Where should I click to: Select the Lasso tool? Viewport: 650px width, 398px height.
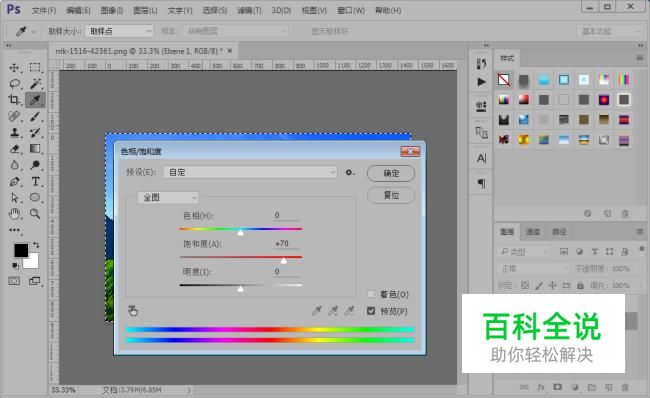pyautogui.click(x=15, y=84)
